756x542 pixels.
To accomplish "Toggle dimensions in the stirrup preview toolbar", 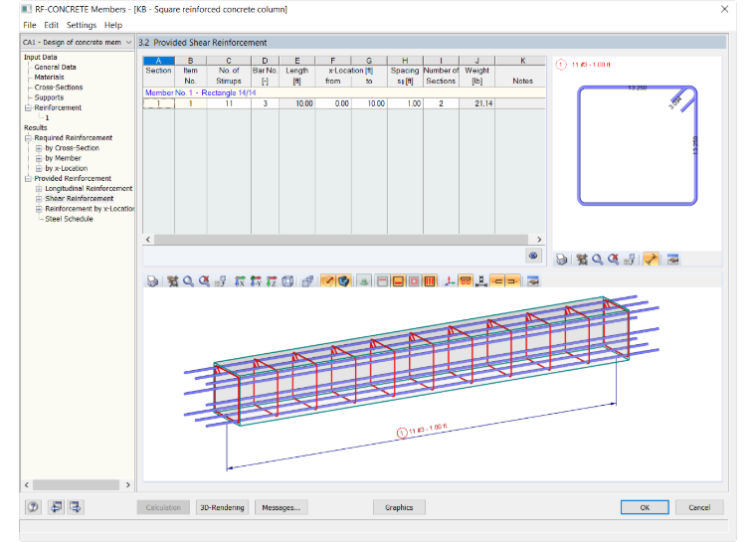I will (x=651, y=260).
